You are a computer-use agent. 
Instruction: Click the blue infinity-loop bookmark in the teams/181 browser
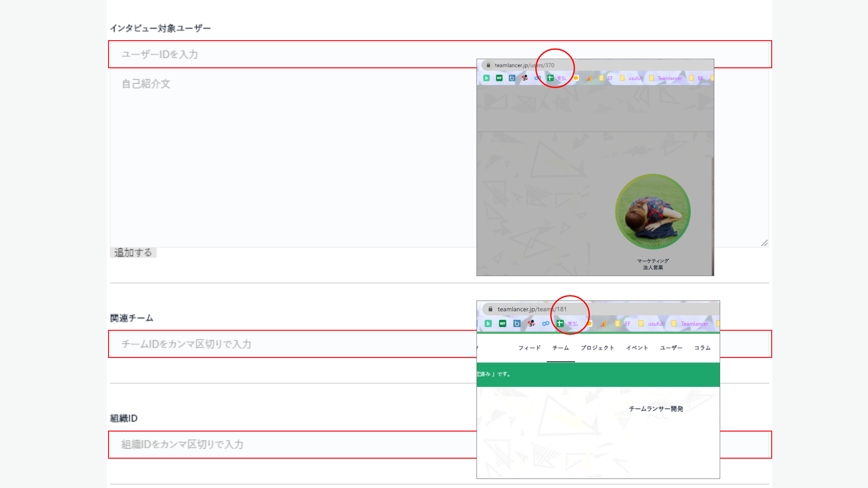click(x=546, y=324)
